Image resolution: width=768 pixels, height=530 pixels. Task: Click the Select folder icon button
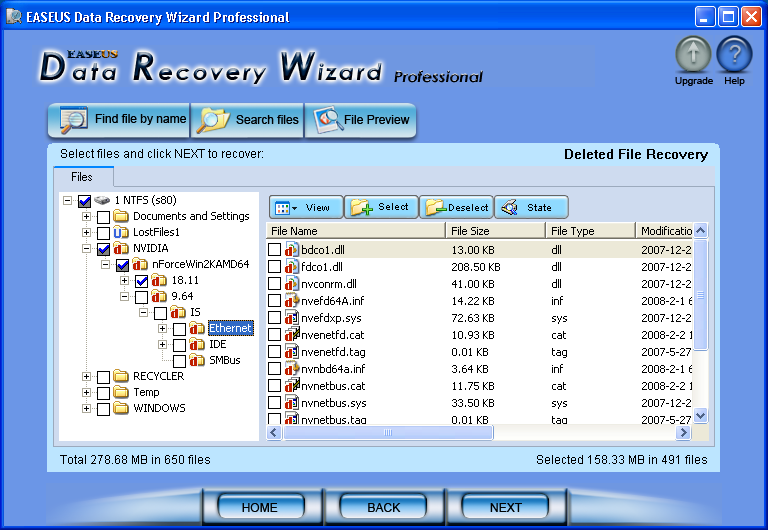point(380,208)
